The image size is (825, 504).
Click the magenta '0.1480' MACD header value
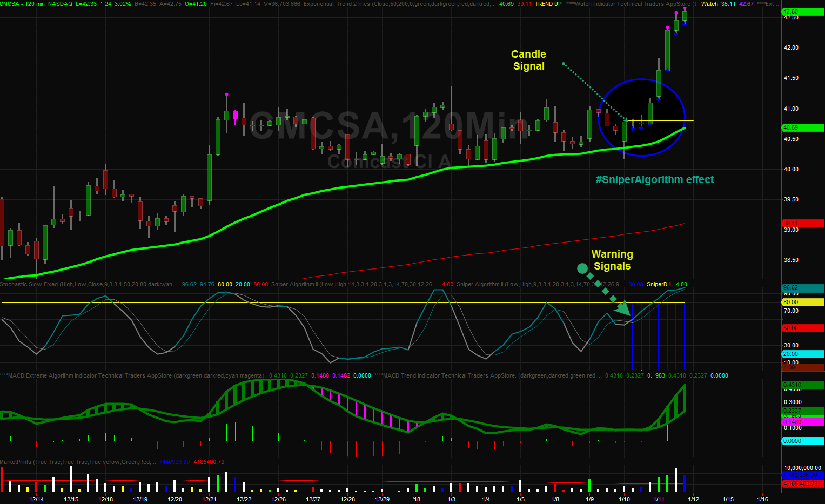320,375
